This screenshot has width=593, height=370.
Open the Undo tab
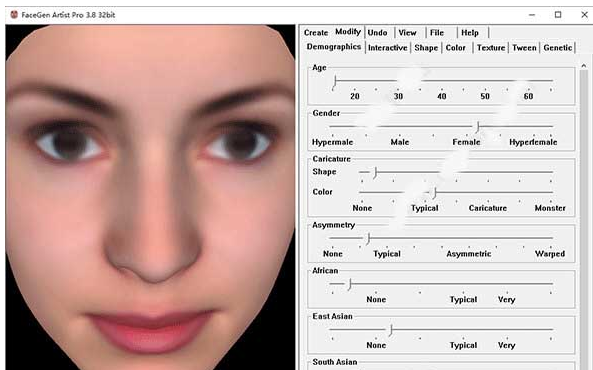click(377, 33)
